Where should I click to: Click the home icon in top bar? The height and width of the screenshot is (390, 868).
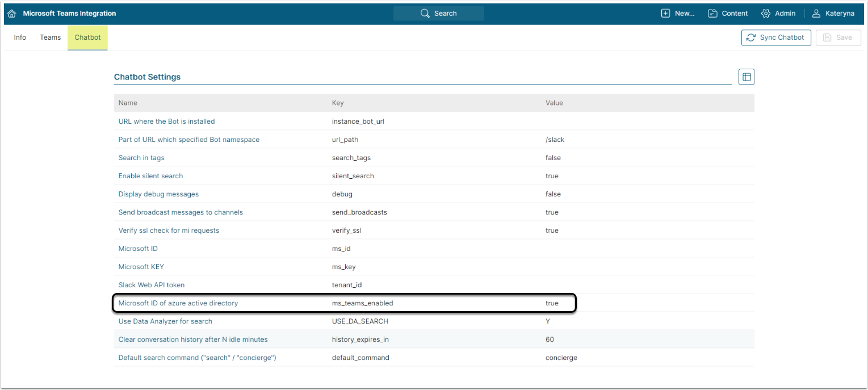[x=11, y=14]
